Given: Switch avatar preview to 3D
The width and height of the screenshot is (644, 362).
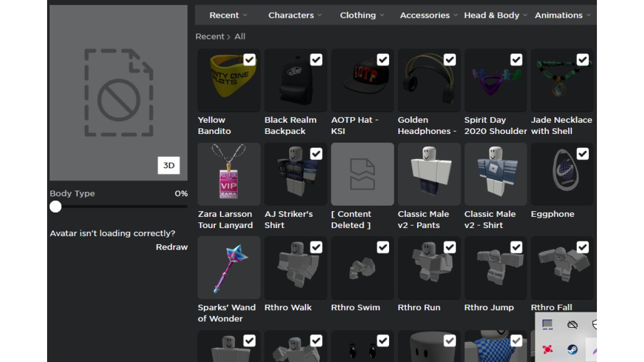Looking at the screenshot, I should pos(169,165).
